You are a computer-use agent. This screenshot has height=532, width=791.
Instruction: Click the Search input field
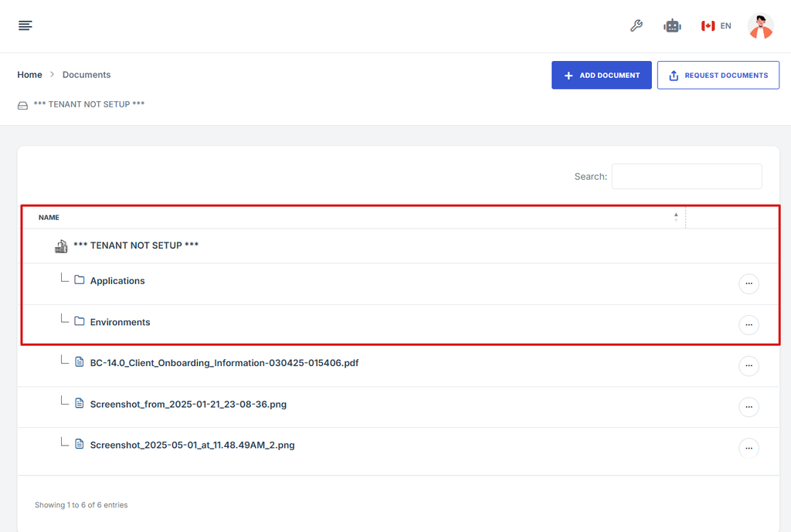click(686, 176)
